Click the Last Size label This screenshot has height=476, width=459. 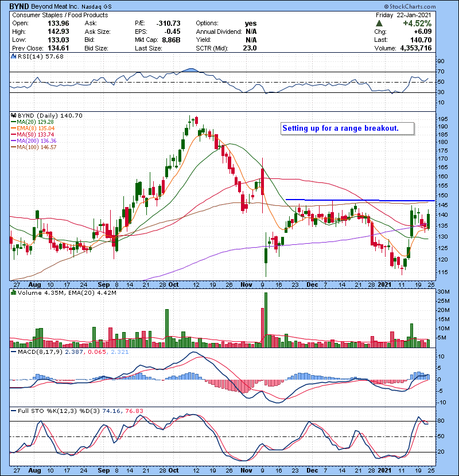click(149, 48)
